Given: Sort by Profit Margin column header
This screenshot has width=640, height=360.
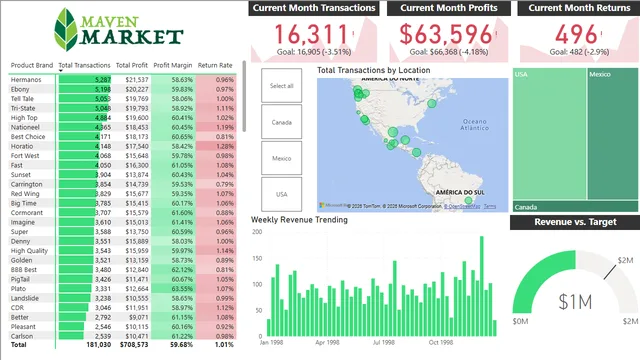Looking at the screenshot, I should click(173, 65).
